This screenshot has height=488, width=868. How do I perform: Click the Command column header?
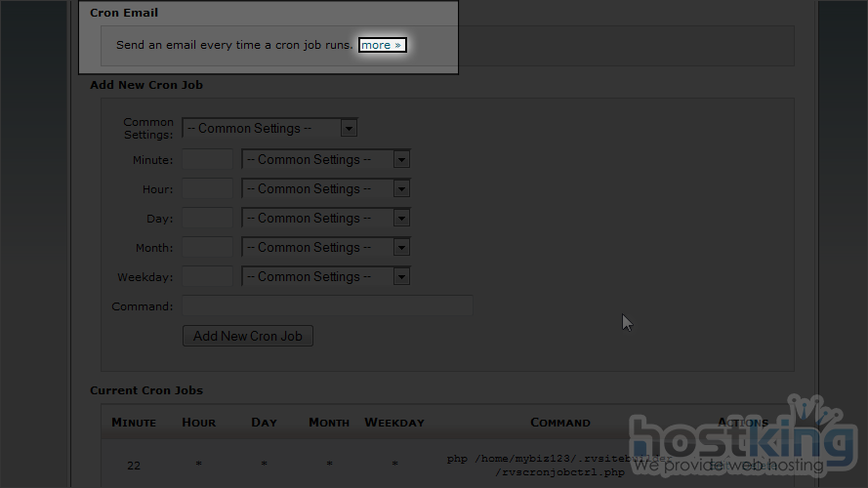point(559,423)
